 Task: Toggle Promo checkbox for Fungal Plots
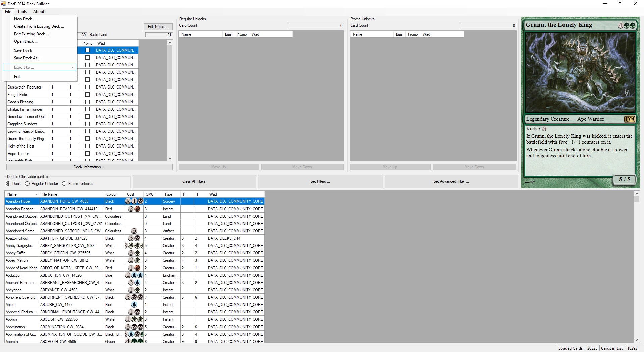[88, 95]
